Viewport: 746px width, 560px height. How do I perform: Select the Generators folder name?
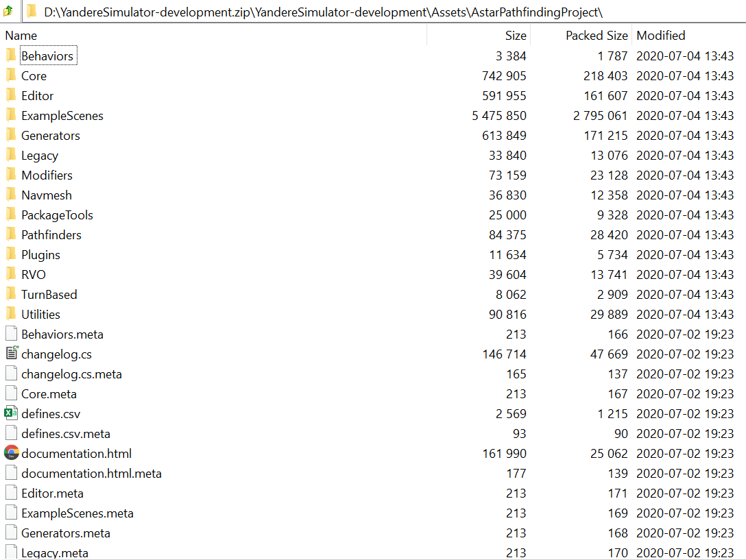click(51, 136)
